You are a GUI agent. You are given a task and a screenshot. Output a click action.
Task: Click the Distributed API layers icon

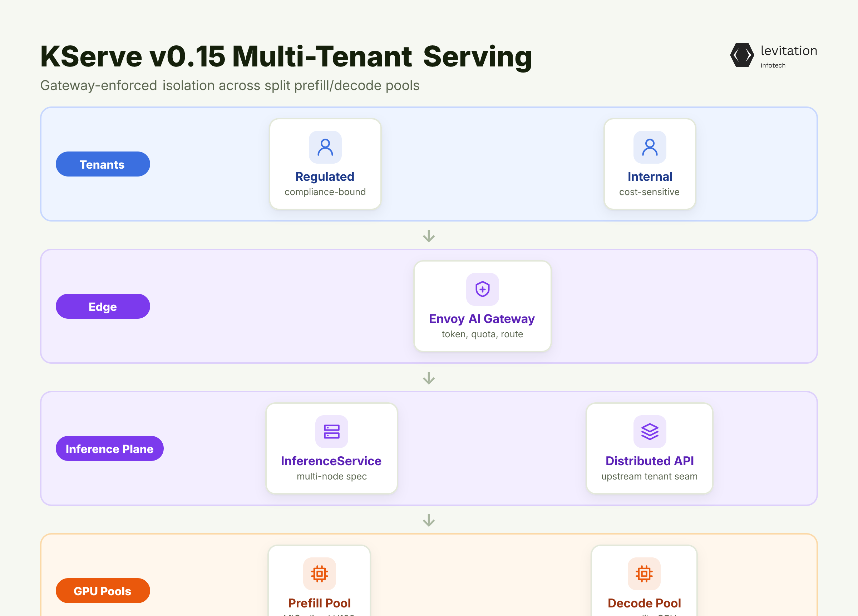(x=650, y=432)
